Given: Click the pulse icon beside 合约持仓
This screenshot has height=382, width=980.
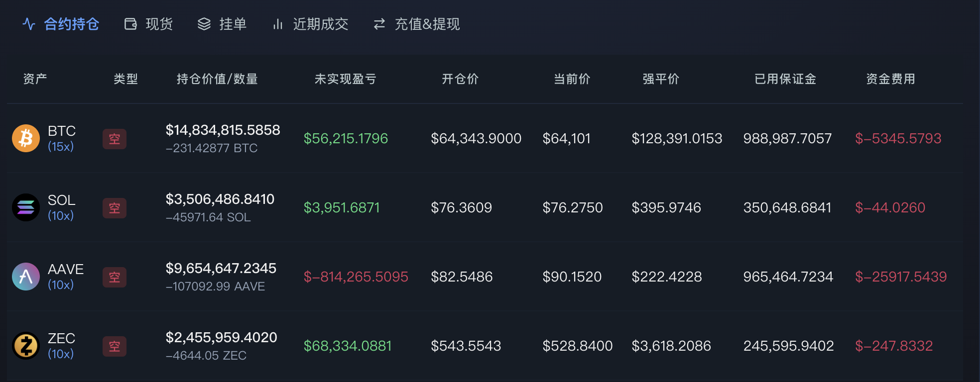Looking at the screenshot, I should click(29, 24).
